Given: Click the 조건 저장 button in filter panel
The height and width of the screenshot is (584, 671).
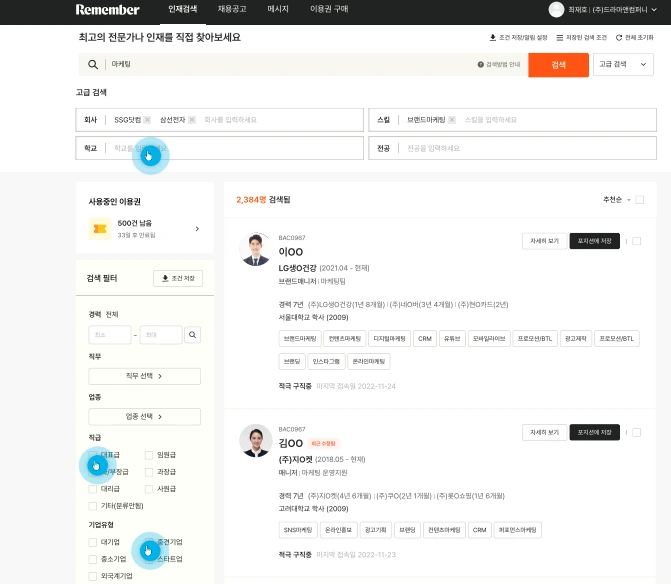Looking at the screenshot, I should 178,279.
